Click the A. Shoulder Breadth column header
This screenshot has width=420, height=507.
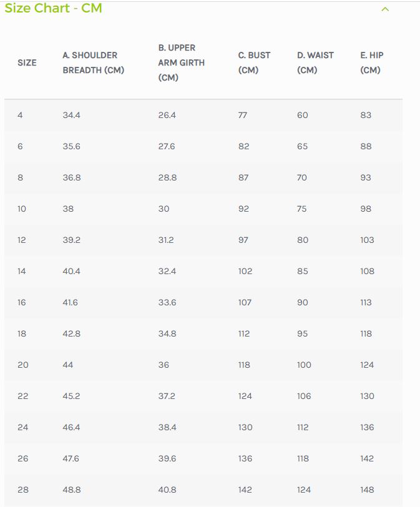[94, 62]
